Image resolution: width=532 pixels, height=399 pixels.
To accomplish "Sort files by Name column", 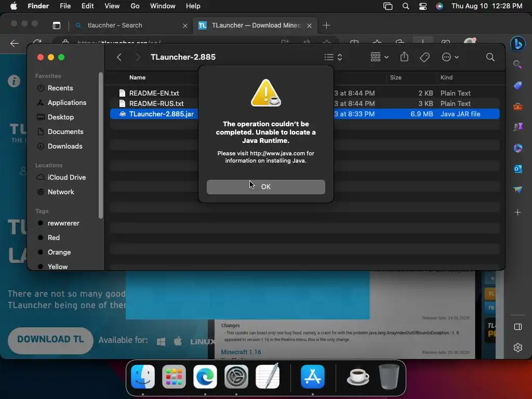I will pyautogui.click(x=137, y=77).
